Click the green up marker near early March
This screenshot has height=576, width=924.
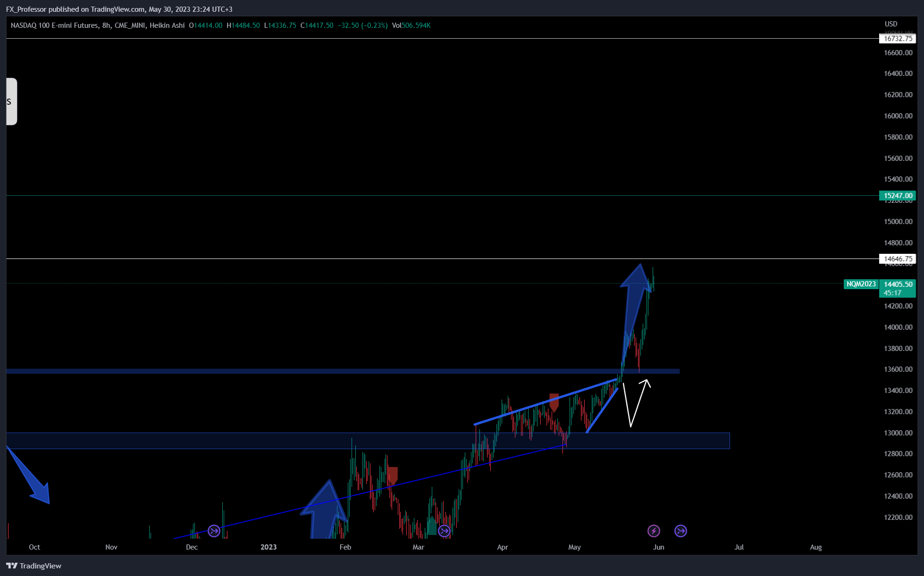[x=431, y=526]
